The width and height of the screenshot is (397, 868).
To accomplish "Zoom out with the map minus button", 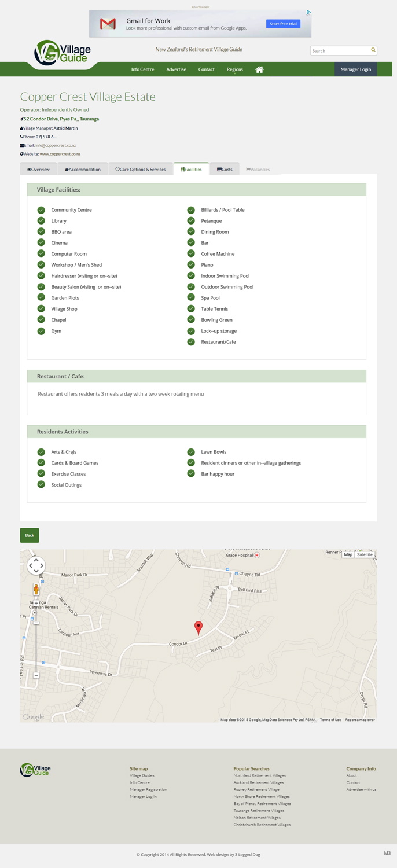I will (x=36, y=675).
